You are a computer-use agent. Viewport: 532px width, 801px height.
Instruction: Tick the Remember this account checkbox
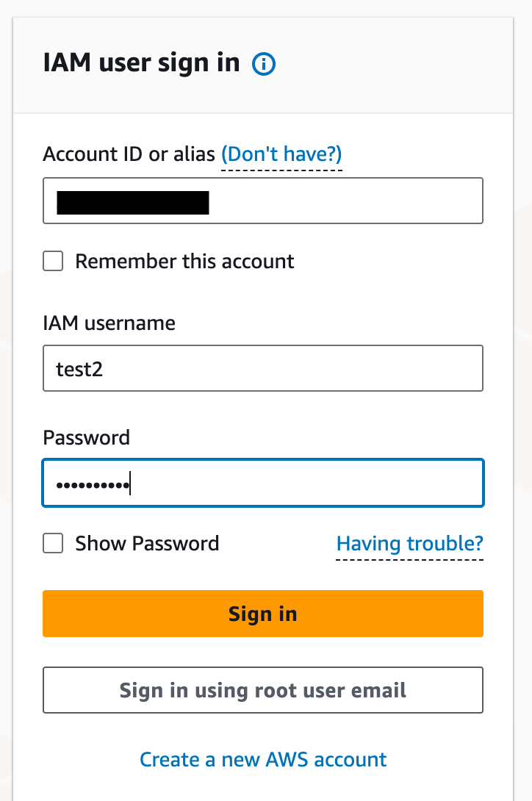(x=53, y=261)
